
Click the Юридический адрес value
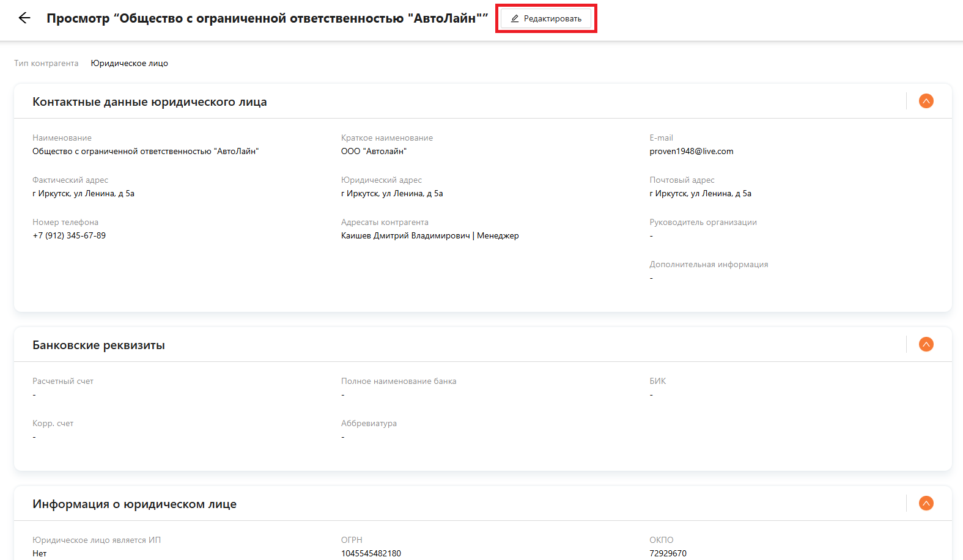point(392,193)
